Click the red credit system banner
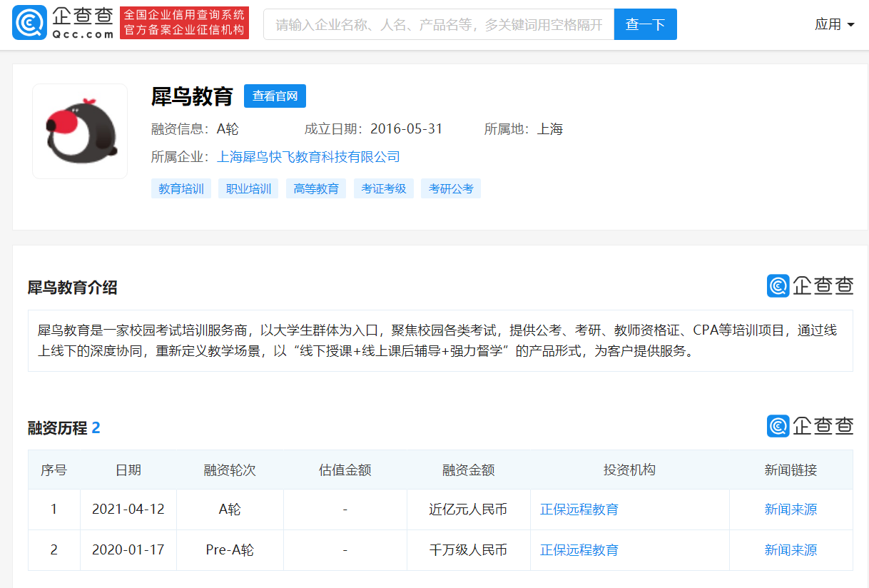 (184, 23)
